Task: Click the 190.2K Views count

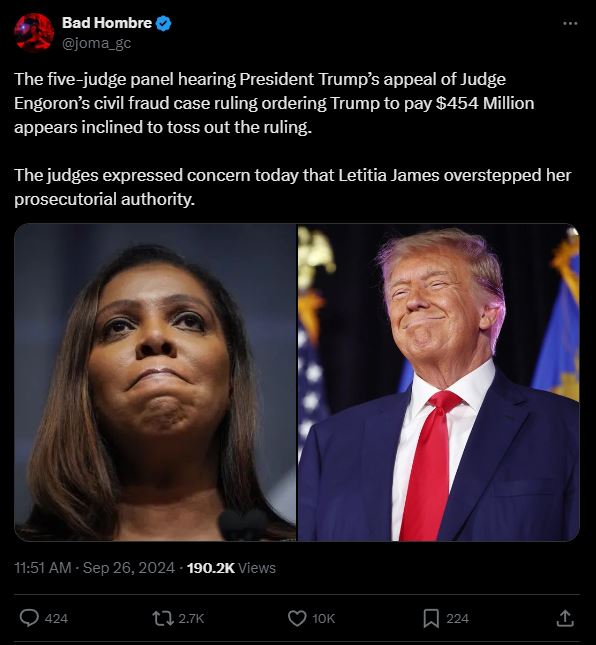Action: (231, 568)
